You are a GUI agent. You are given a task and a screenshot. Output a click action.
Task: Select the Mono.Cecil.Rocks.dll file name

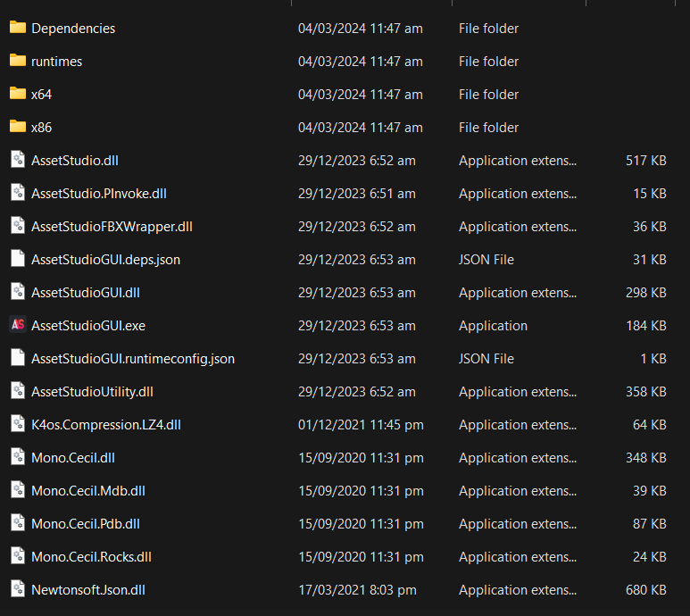(92, 556)
